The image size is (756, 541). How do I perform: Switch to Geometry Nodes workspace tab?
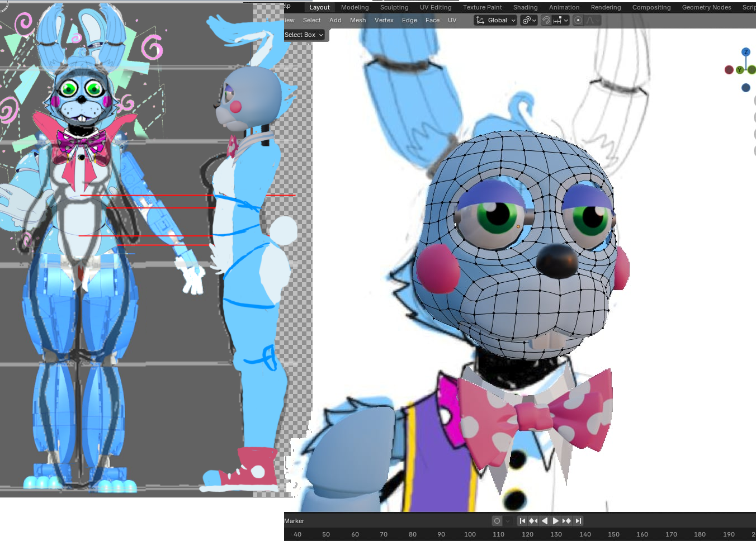point(706,7)
